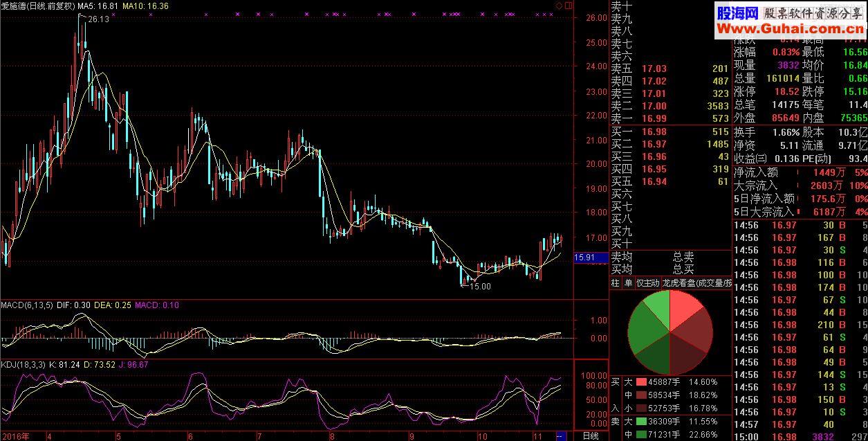Viewport: 868px width, 441px height.
Task: Click the 14:56 sell trade with volume 144
Action: (x=800, y=375)
